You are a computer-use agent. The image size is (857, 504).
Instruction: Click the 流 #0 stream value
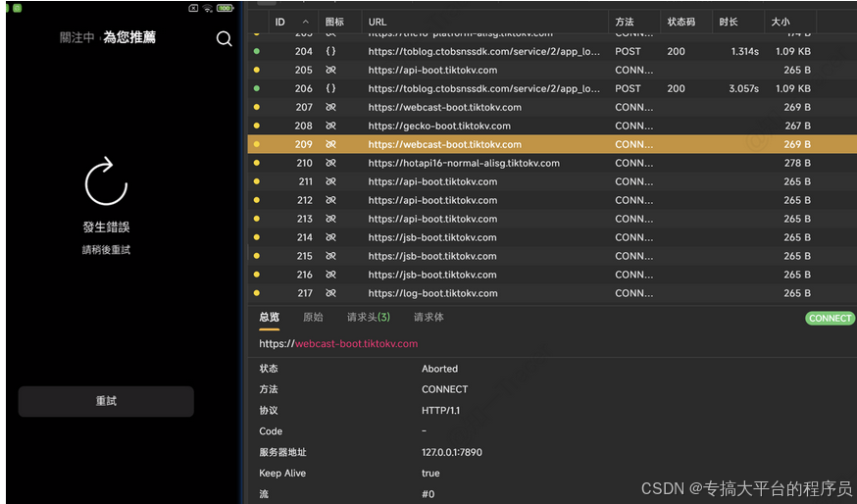pos(428,494)
